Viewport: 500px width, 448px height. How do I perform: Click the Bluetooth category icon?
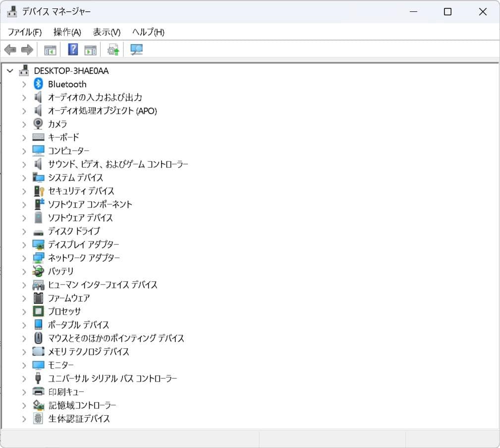(x=39, y=84)
